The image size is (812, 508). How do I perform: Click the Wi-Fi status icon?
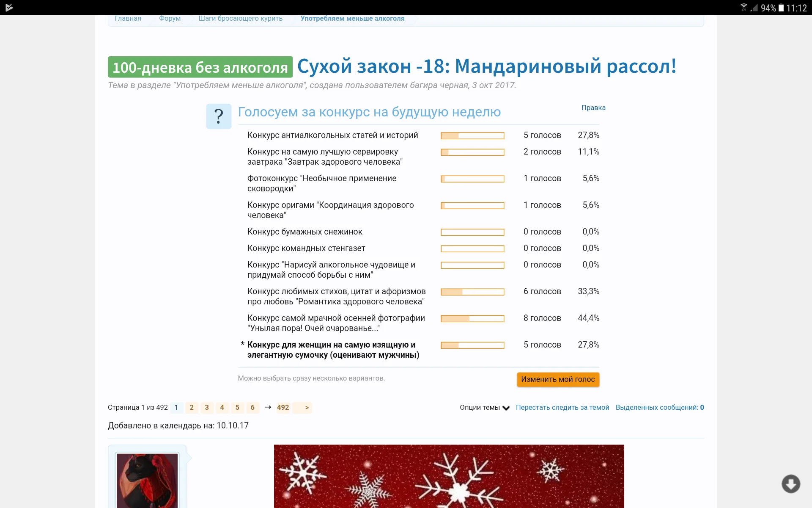pyautogui.click(x=743, y=6)
